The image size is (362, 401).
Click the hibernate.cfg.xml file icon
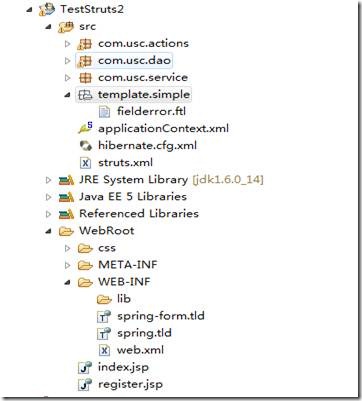click(x=85, y=145)
